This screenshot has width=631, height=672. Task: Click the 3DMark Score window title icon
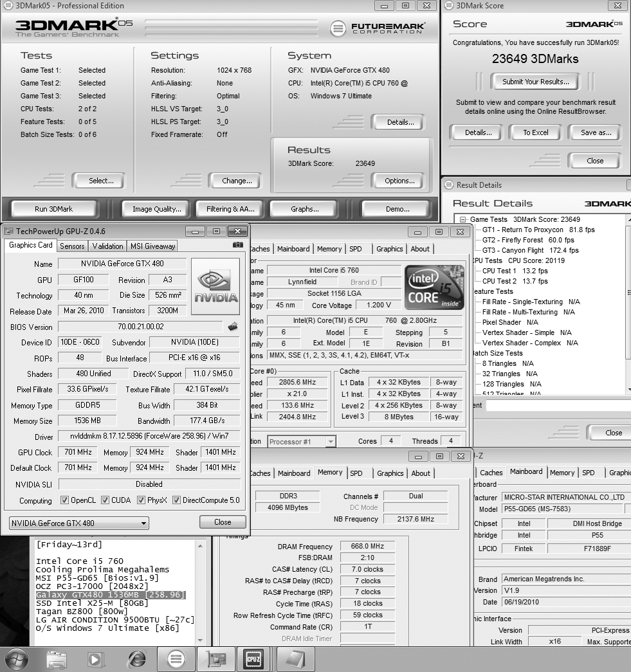point(449,6)
